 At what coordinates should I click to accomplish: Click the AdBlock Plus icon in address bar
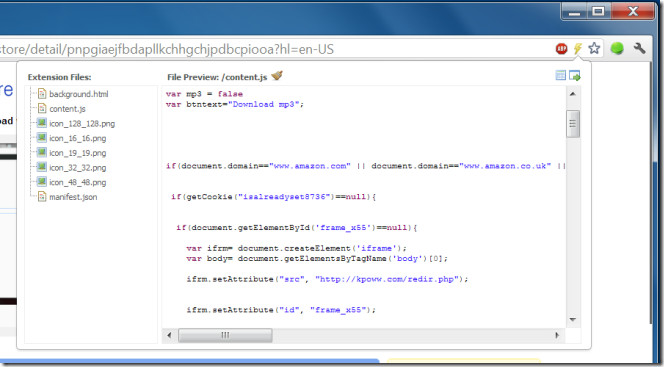pyautogui.click(x=562, y=49)
